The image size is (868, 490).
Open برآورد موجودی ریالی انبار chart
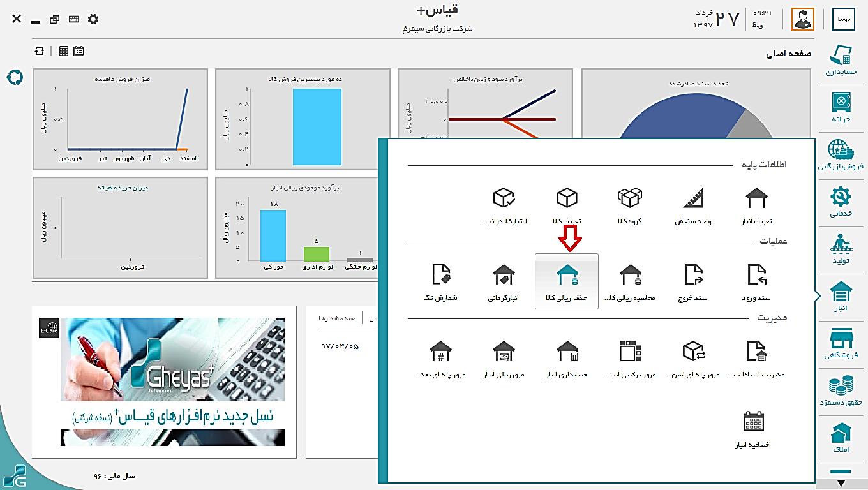pos(297,228)
